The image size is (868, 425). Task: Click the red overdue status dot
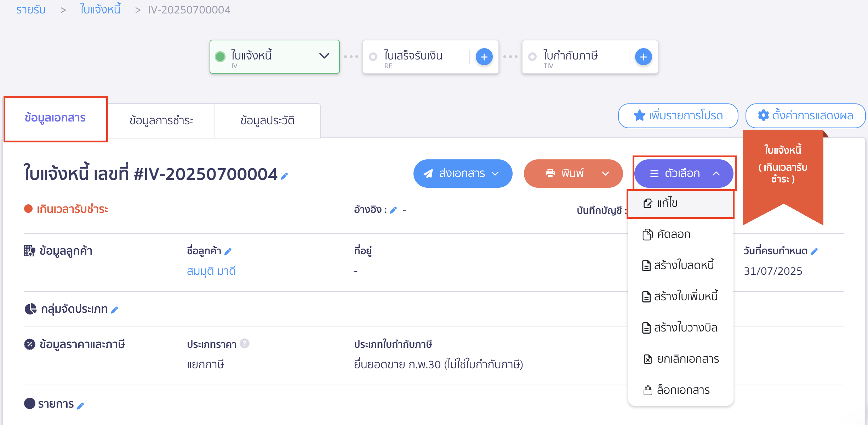point(28,209)
